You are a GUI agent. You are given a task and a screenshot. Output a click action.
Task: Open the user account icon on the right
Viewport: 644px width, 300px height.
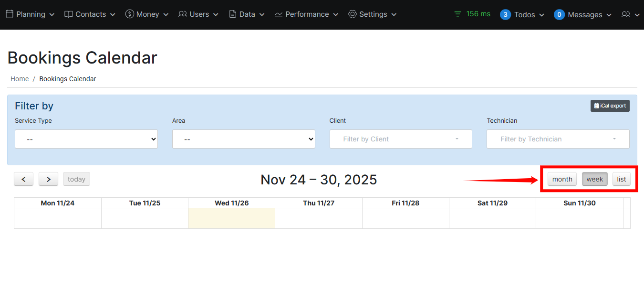click(x=626, y=14)
